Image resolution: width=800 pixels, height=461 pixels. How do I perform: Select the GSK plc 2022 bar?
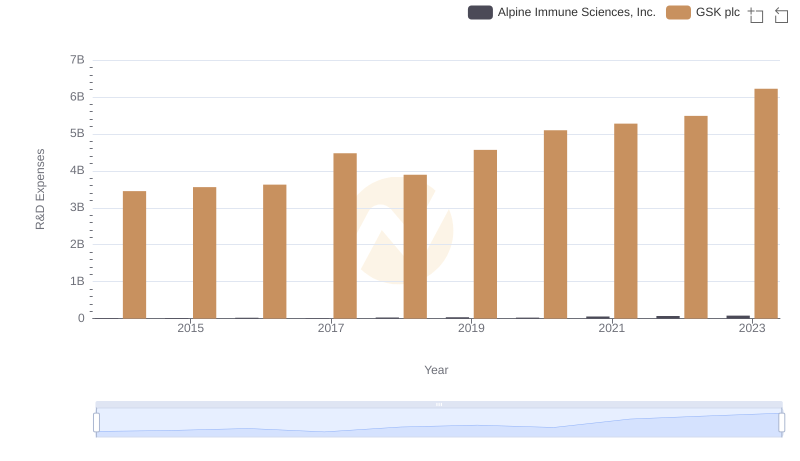[695, 217]
